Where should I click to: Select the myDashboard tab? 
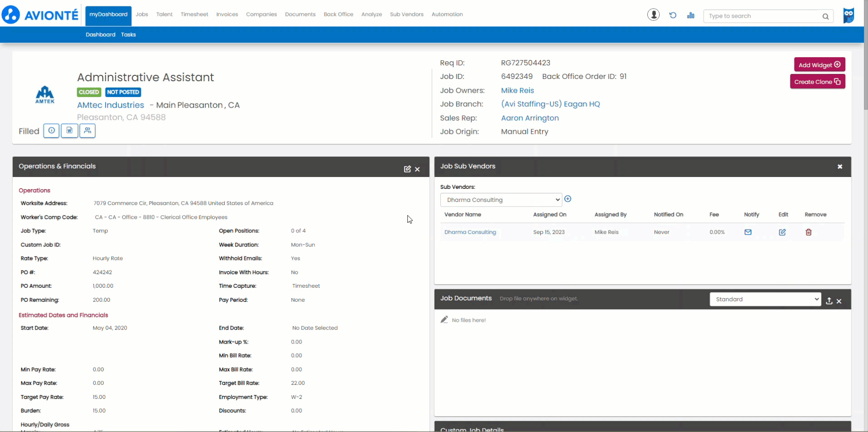point(108,15)
